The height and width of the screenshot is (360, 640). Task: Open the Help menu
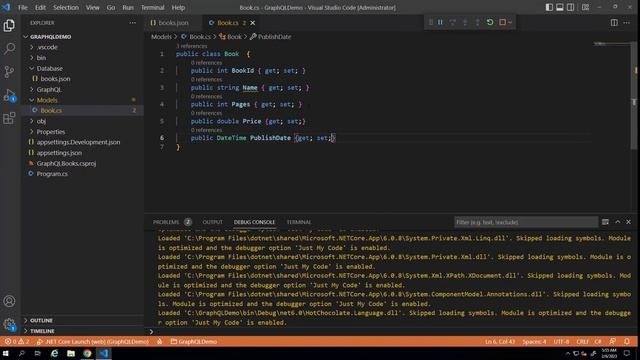point(178,7)
